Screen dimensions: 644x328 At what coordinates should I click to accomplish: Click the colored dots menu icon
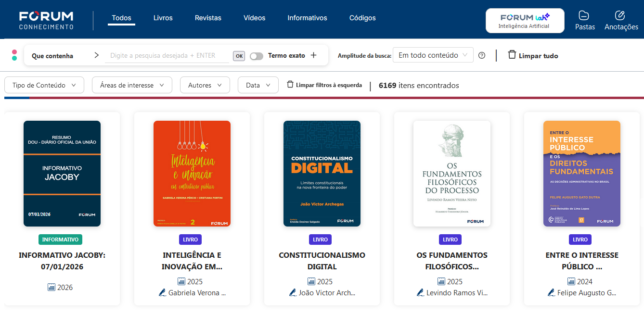pyautogui.click(x=14, y=55)
